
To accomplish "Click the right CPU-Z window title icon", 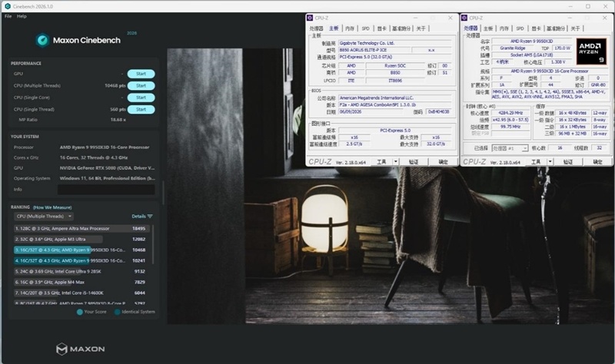I will click(x=464, y=18).
